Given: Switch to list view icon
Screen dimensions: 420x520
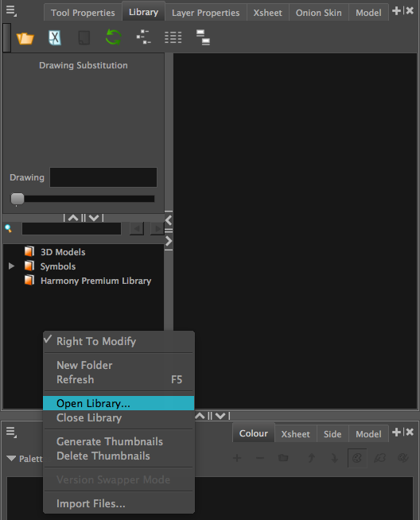Looking at the screenshot, I should pos(173,37).
